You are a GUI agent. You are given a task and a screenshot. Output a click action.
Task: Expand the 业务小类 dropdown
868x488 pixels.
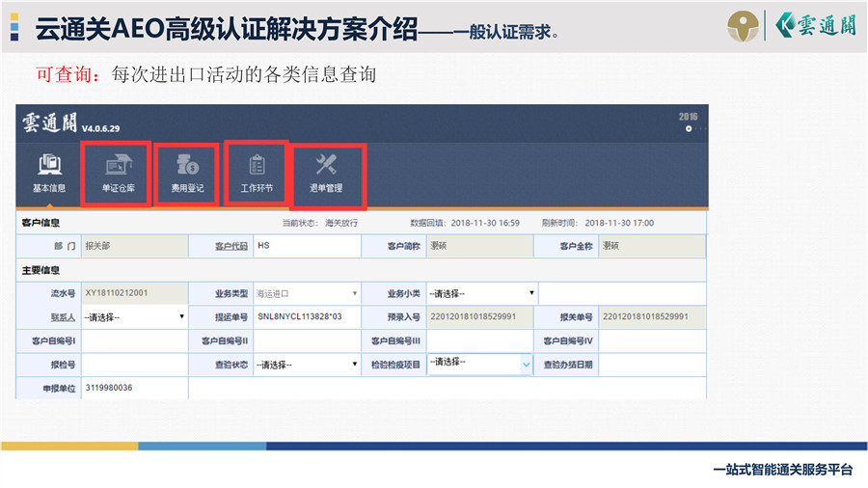[x=481, y=294]
